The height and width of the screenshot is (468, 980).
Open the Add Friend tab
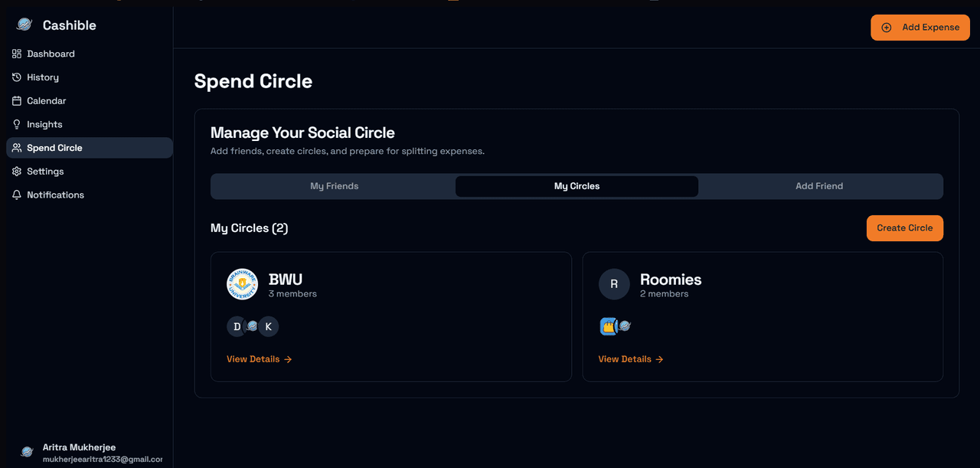[819, 186]
